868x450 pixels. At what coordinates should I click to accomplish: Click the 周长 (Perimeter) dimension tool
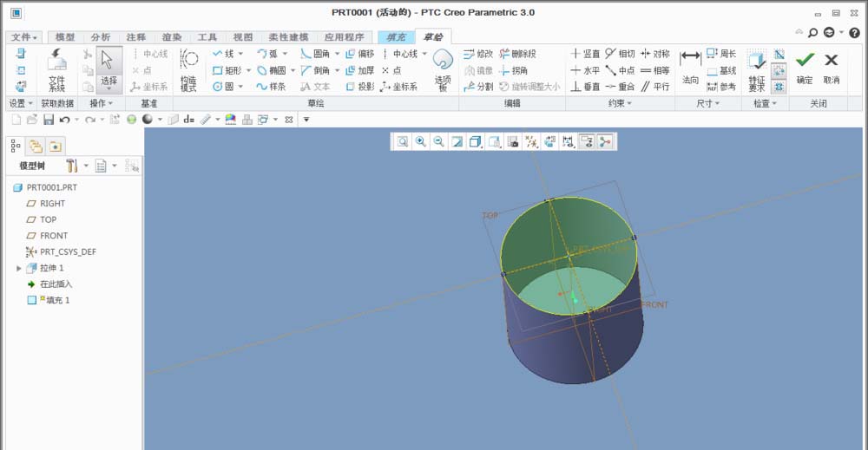(721, 54)
